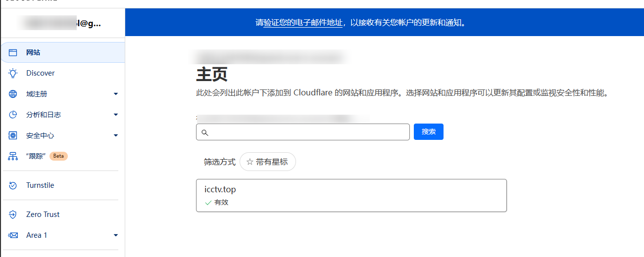644x257 pixels.
Task: Expand the 分析和日志 dropdown arrow
Action: click(x=116, y=115)
